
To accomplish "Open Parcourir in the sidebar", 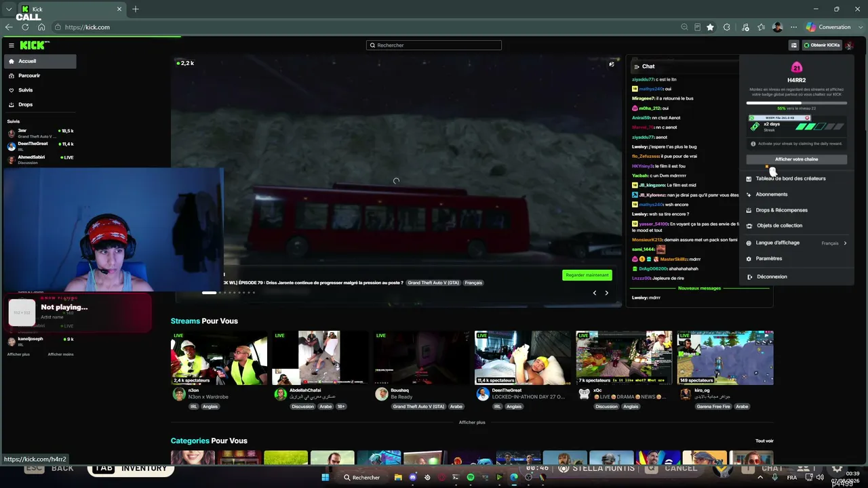I will point(40,76).
